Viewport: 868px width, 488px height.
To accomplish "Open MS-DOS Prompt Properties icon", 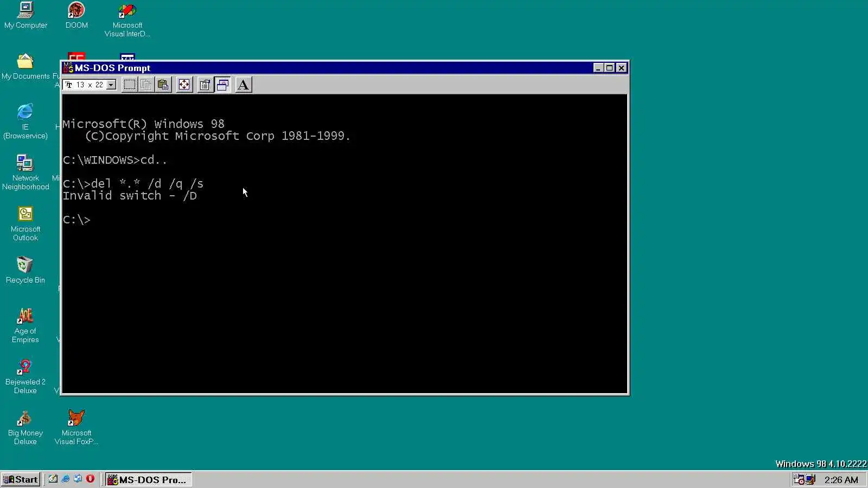I will click(x=205, y=85).
